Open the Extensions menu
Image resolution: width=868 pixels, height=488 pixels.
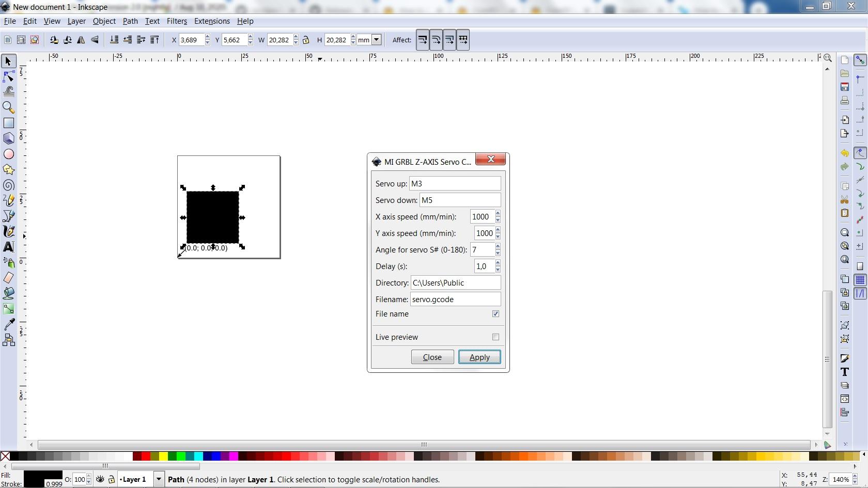pos(212,21)
